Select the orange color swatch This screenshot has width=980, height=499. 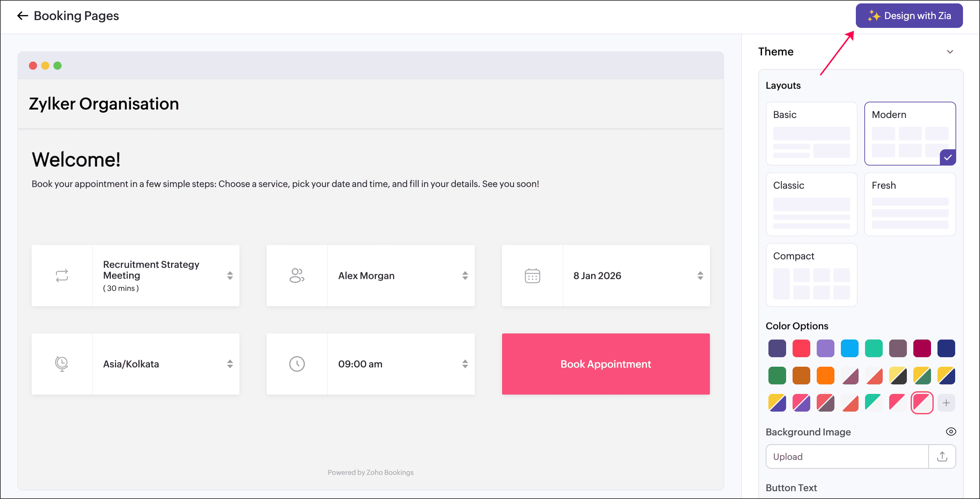coord(825,376)
